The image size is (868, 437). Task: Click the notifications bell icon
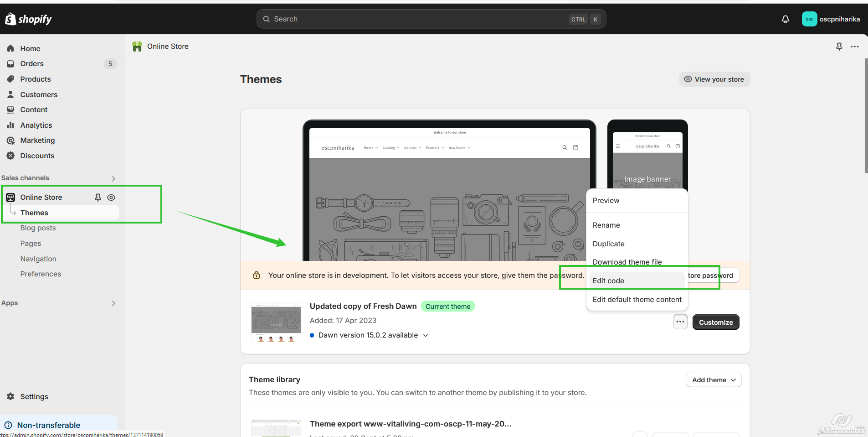pyautogui.click(x=785, y=19)
